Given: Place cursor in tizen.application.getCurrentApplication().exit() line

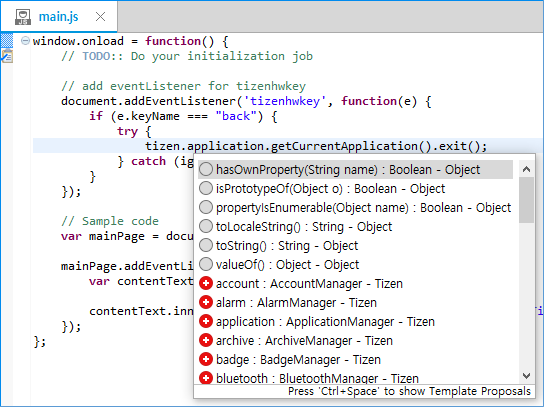Looking at the screenshot, I should [x=316, y=146].
